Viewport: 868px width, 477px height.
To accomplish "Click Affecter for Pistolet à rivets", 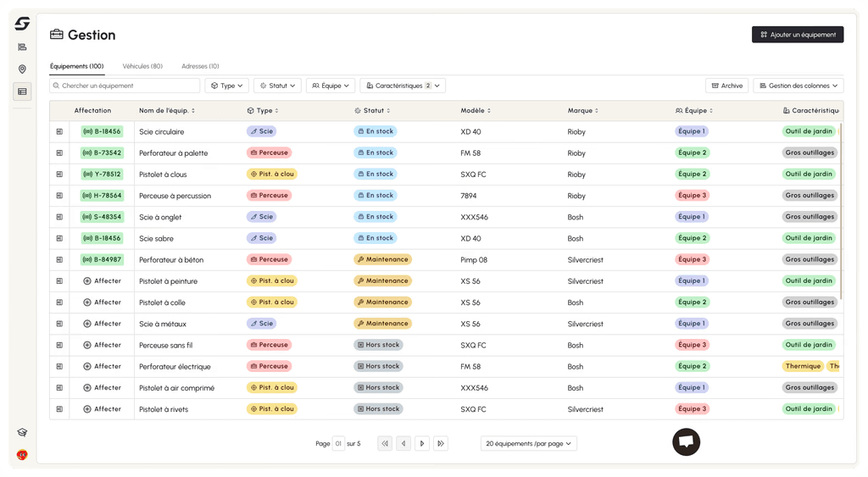I will (102, 409).
